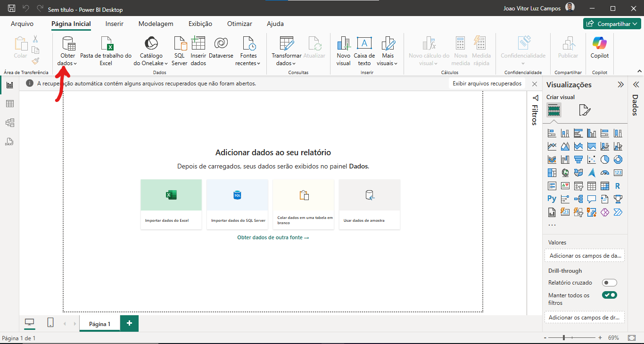The image size is (644, 344).
Task: Insert a Caixa de texto
Action: tap(364, 51)
